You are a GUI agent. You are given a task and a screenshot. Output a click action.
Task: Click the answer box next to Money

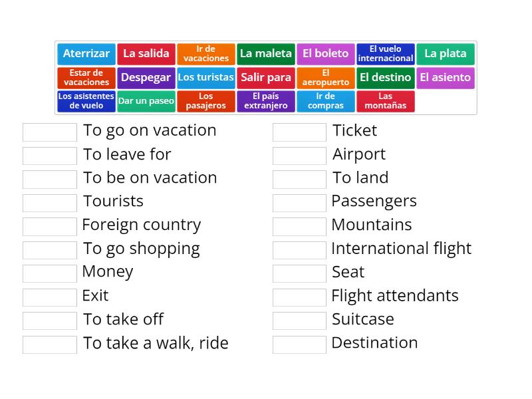pyautogui.click(x=50, y=273)
